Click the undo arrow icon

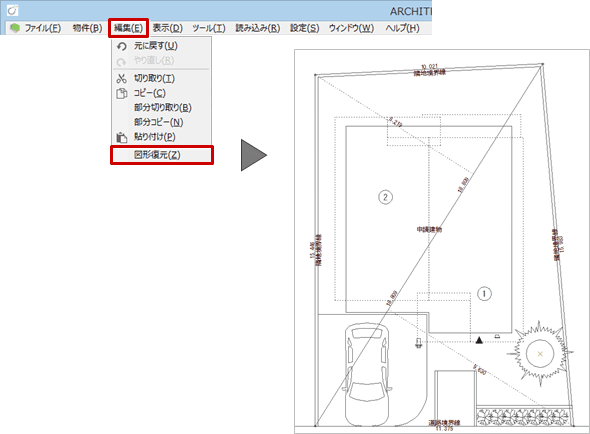(122, 46)
